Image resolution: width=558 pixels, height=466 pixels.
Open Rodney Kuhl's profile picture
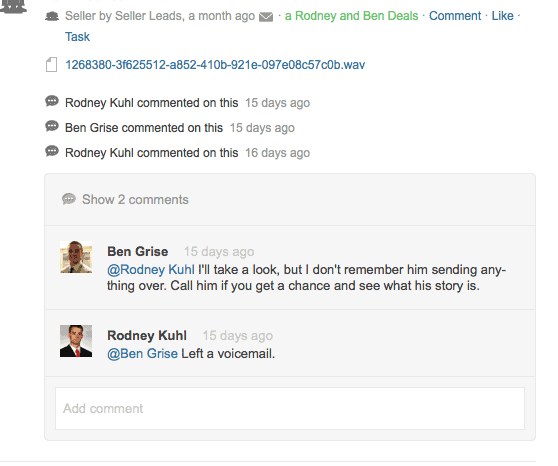pos(76,341)
